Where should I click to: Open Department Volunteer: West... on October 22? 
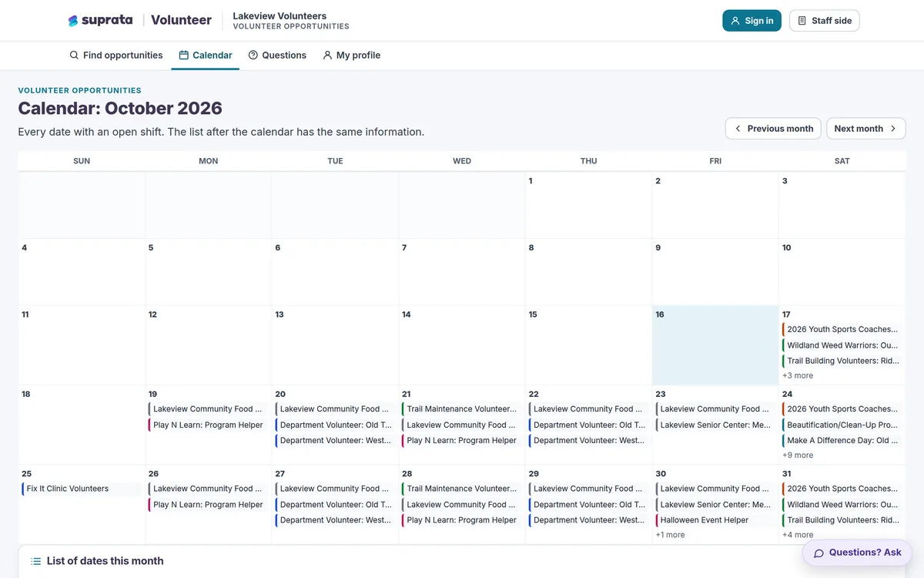point(588,441)
